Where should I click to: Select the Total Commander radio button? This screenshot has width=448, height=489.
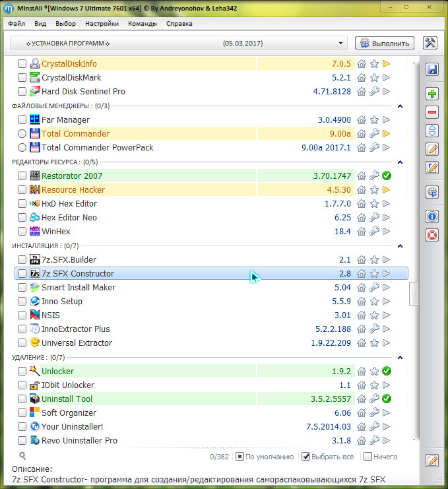(x=22, y=134)
